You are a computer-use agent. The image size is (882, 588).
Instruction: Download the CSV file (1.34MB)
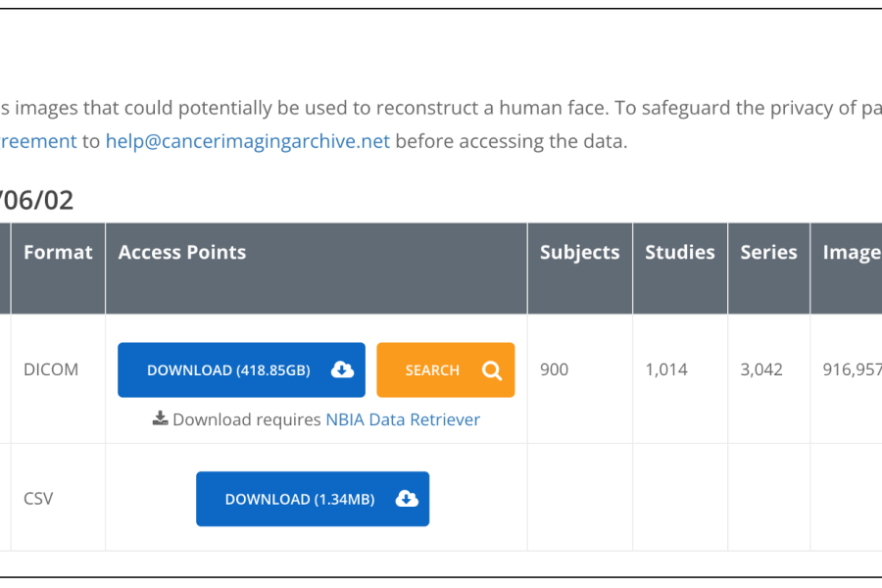pyautogui.click(x=313, y=499)
